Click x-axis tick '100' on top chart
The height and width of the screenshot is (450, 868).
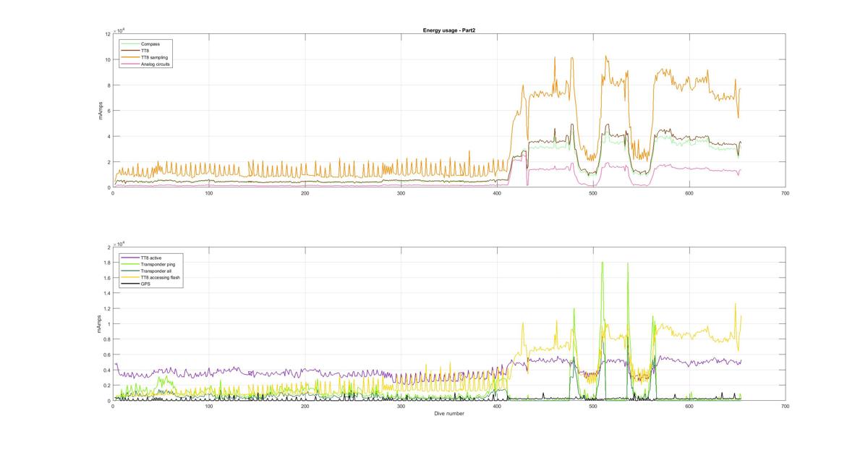click(209, 193)
